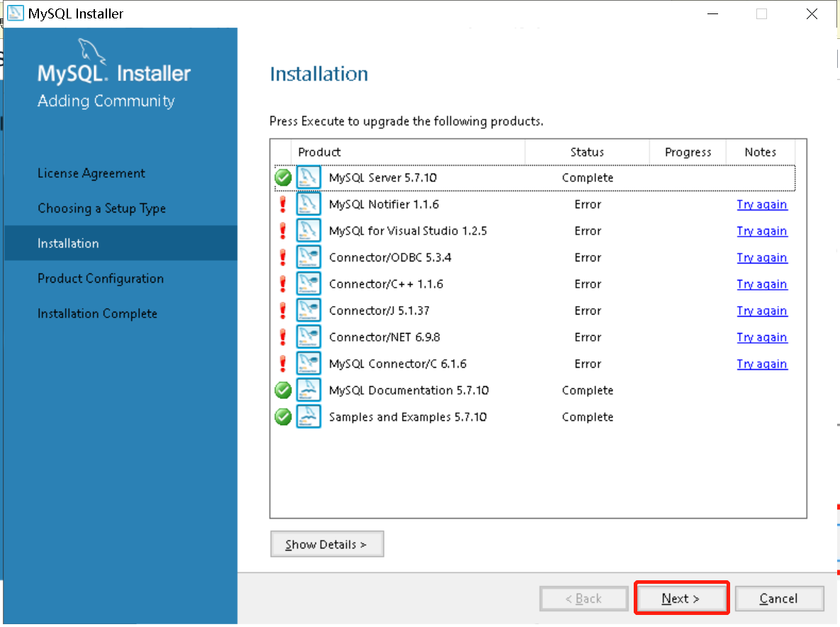The height and width of the screenshot is (627, 840).
Task: Try again for Connector/C++ 1.1.6
Action: (761, 284)
